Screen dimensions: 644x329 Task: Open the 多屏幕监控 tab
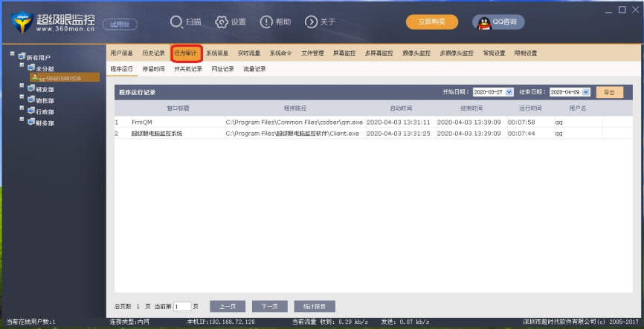point(379,53)
